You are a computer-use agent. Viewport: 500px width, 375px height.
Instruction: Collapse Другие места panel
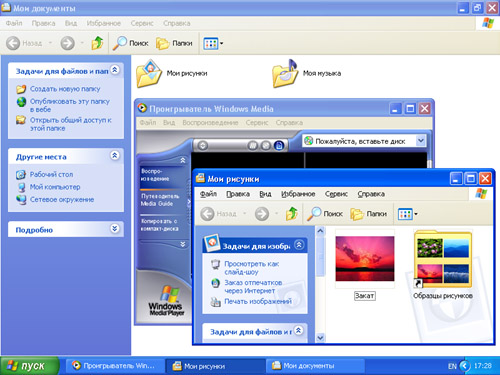115,156
